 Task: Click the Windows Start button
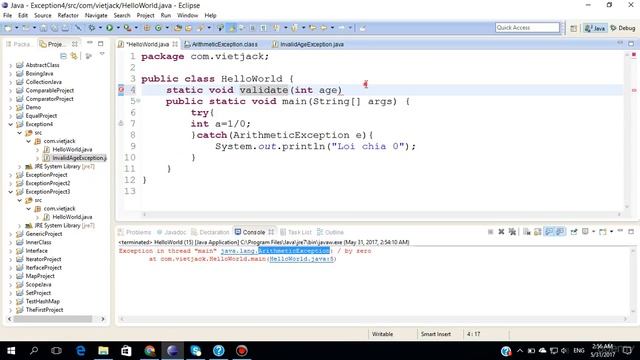(11, 351)
